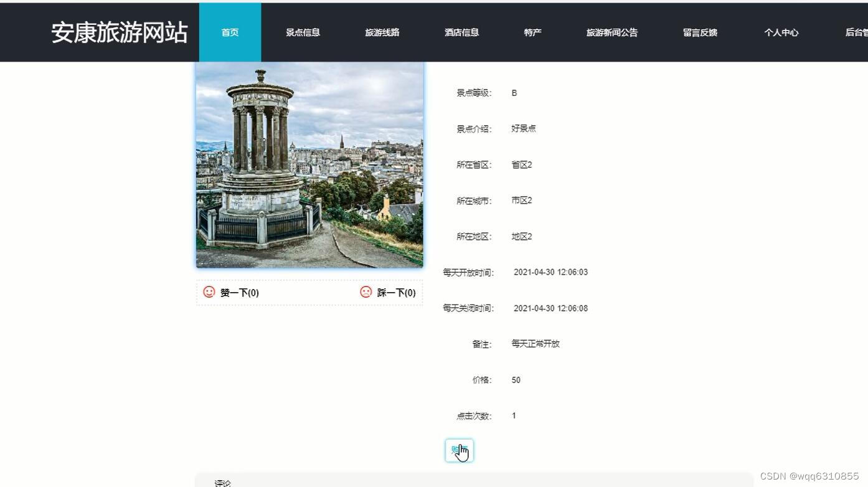Click the 评论 section heading
This screenshot has height=487, width=868.
[x=223, y=483]
